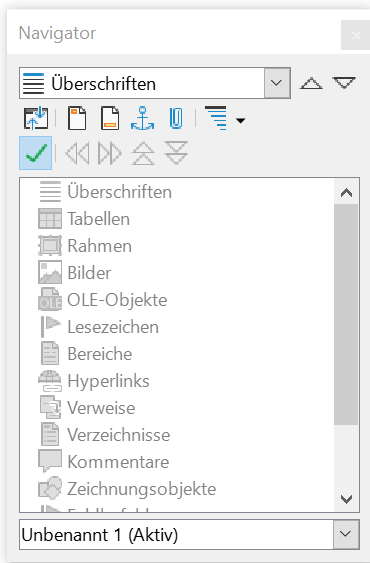
Task: Click Promote Level double-left arrow
Action: click(77, 153)
